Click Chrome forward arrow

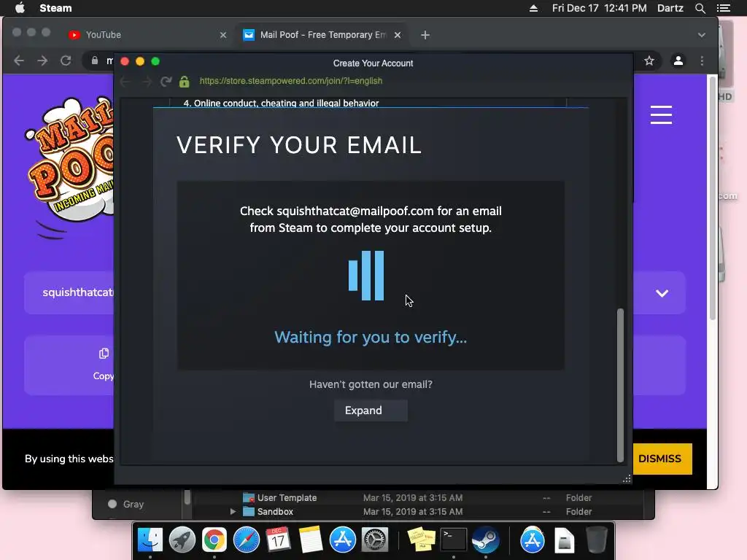tap(42, 61)
